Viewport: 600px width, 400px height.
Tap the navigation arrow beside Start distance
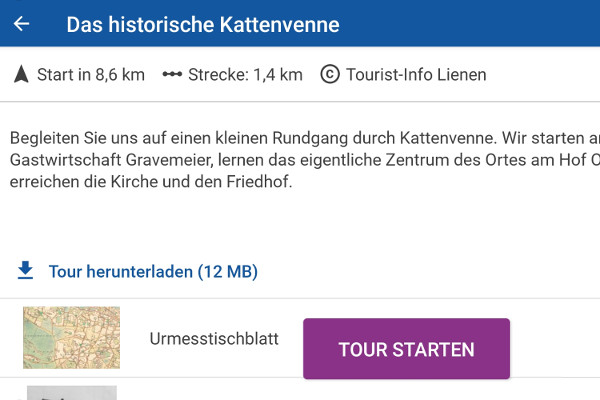(x=21, y=74)
